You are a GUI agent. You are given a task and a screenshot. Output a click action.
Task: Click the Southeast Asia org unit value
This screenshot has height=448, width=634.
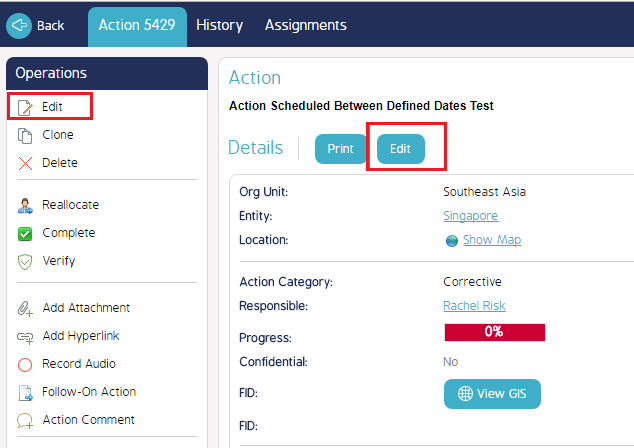484,192
